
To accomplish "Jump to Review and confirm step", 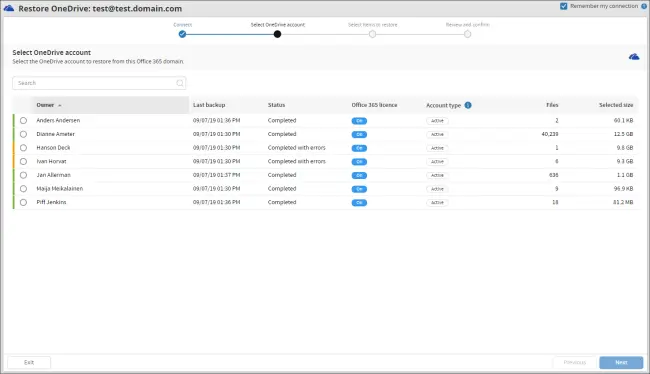I will pyautogui.click(x=467, y=34).
